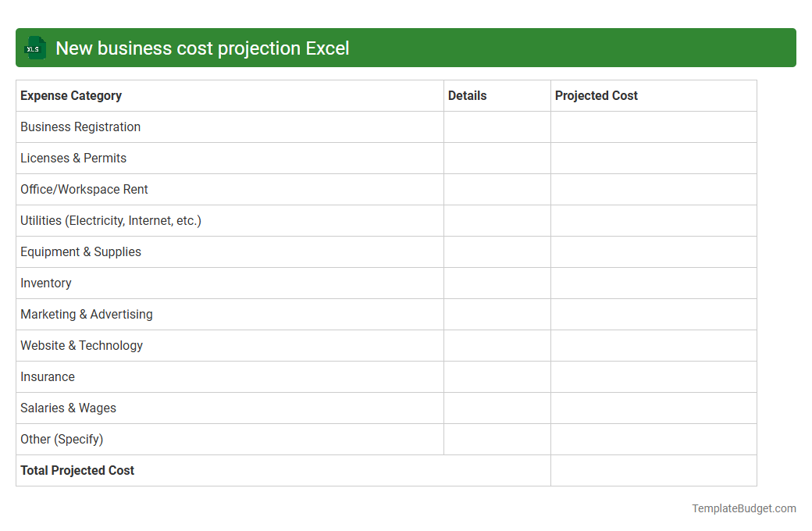Viewport: 812px width, 531px height.
Task: Select the green Excel spreadsheet icon
Action: 34,48
